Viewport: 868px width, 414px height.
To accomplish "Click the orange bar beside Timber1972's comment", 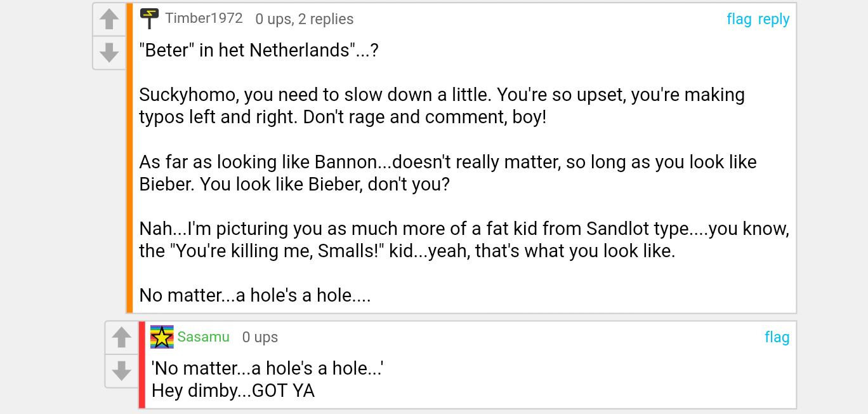I will 129,158.
